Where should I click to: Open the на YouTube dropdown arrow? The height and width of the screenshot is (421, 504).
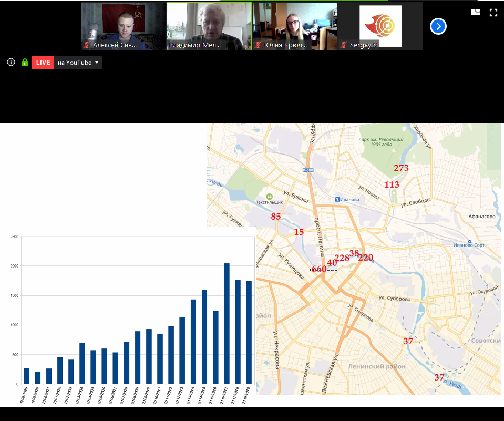coord(97,63)
